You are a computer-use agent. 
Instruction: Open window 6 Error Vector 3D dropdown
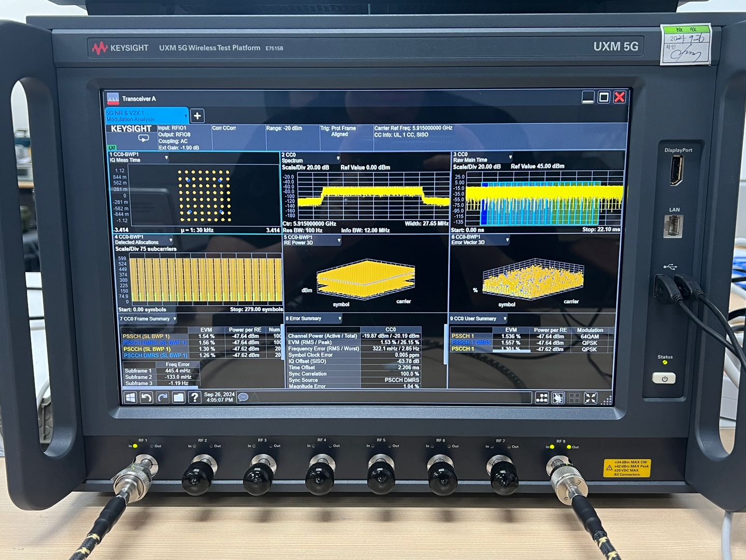click(x=507, y=240)
